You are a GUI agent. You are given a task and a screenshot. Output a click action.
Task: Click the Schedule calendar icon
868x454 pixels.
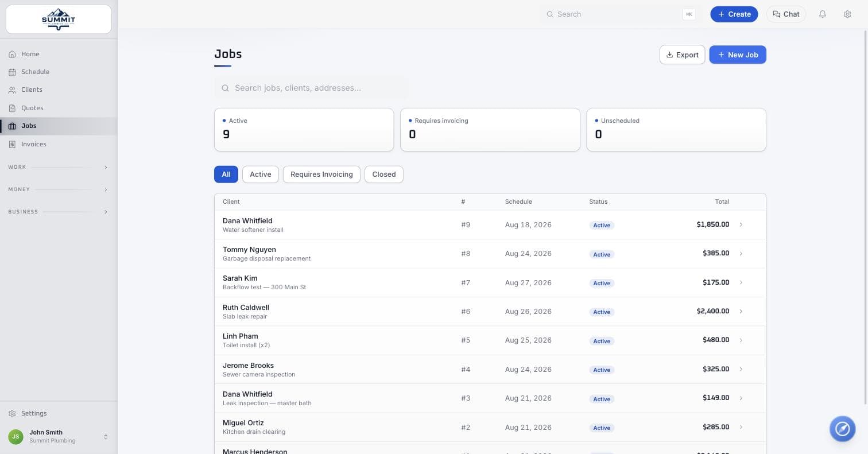coord(12,72)
